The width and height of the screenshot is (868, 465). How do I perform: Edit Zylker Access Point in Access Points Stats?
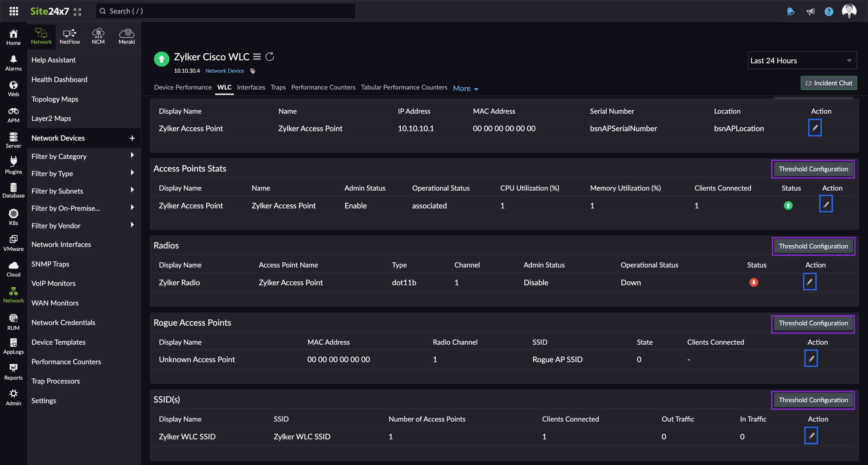(826, 204)
